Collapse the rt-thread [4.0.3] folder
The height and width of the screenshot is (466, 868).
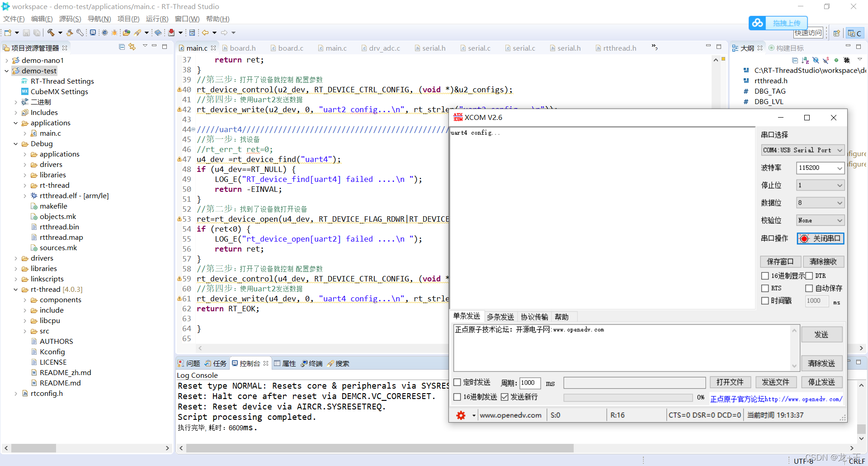[15, 290]
